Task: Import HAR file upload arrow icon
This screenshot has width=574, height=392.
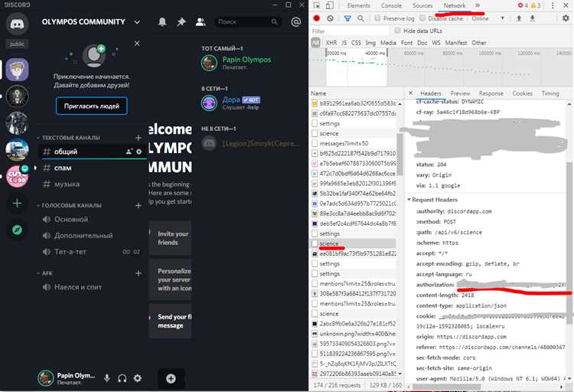Action: pyautogui.click(x=519, y=18)
